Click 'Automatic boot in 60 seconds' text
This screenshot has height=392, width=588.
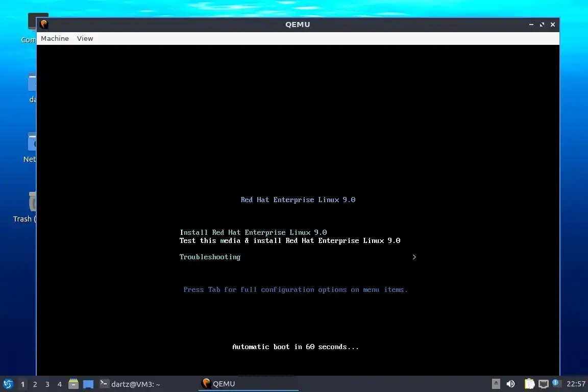tap(296, 347)
